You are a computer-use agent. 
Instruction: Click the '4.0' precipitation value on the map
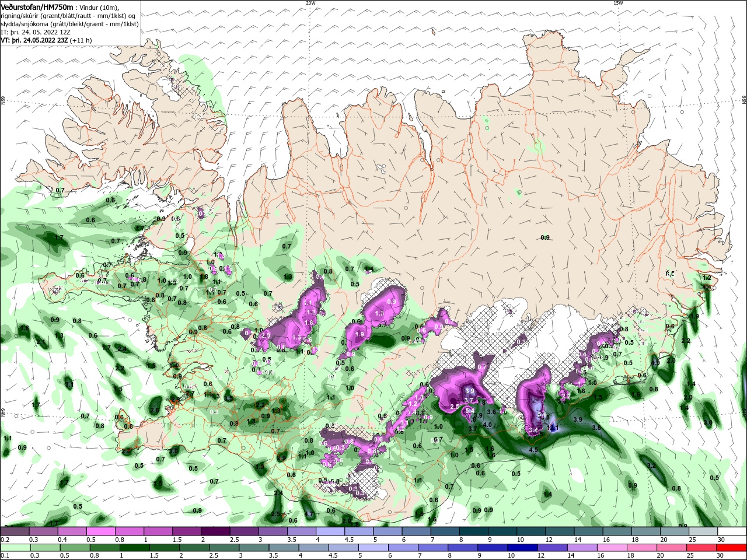pyautogui.click(x=487, y=425)
